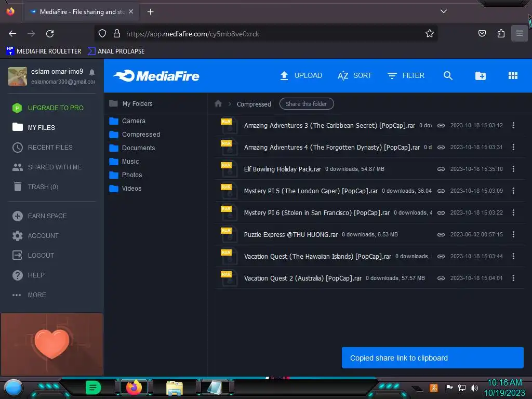The height and width of the screenshot is (399, 532).
Task: Select Earn Space
Action: click(x=39, y=216)
